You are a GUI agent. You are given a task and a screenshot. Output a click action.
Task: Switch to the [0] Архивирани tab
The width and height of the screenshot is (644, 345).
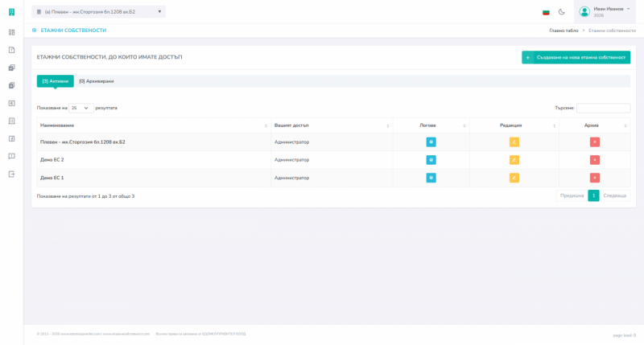97,81
